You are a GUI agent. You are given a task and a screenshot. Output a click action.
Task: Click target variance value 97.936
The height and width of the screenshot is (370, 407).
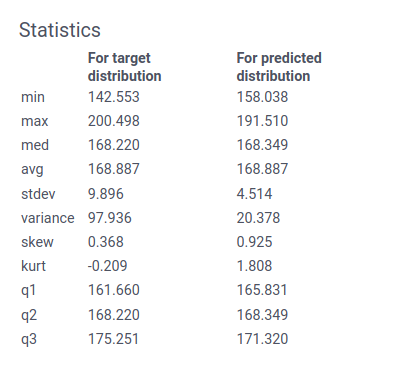tap(110, 218)
